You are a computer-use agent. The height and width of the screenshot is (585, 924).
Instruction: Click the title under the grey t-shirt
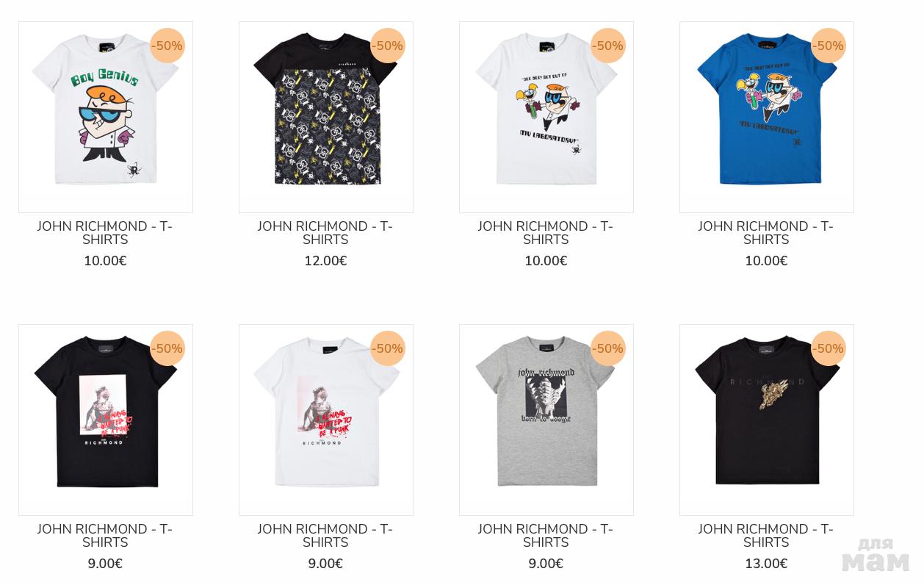(x=546, y=536)
